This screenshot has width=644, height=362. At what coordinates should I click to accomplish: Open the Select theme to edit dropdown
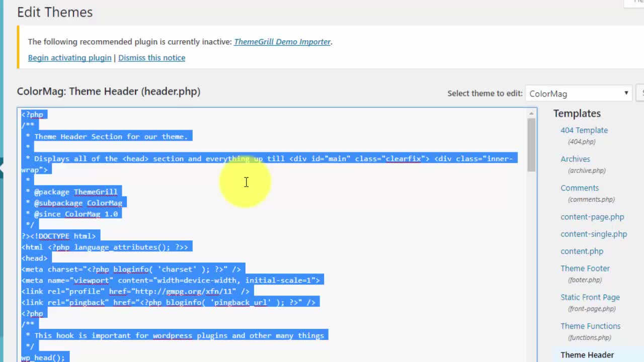[579, 94]
